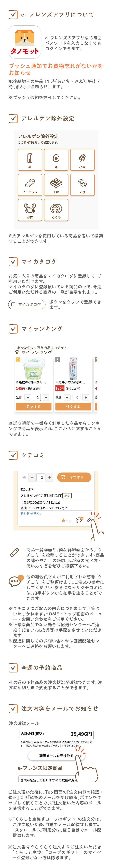The image size is (113, 868).
Task: Select the soba (そば) allergen icon
Action: [x=56, y=185]
